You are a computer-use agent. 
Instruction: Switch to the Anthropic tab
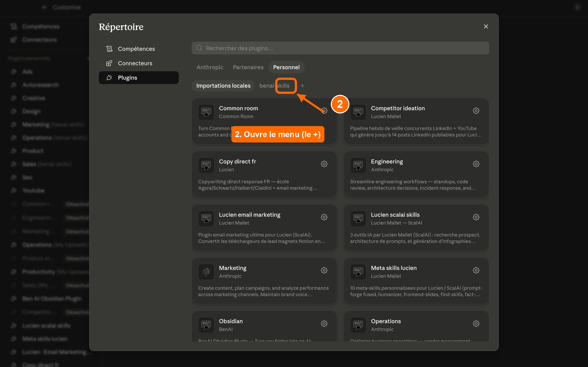pyautogui.click(x=210, y=67)
